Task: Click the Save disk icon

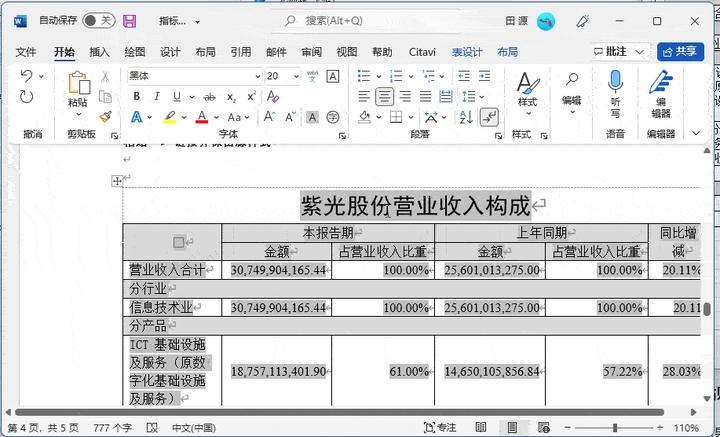Action: pyautogui.click(x=129, y=21)
